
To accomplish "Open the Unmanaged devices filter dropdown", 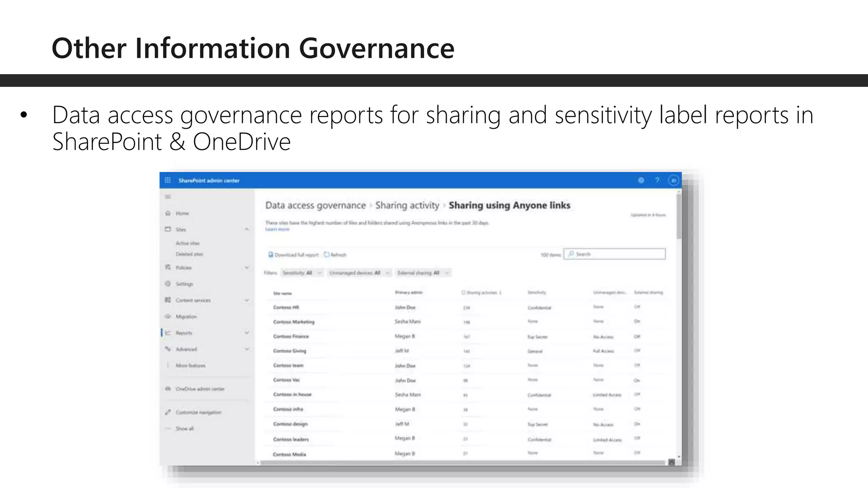I will 360,273.
